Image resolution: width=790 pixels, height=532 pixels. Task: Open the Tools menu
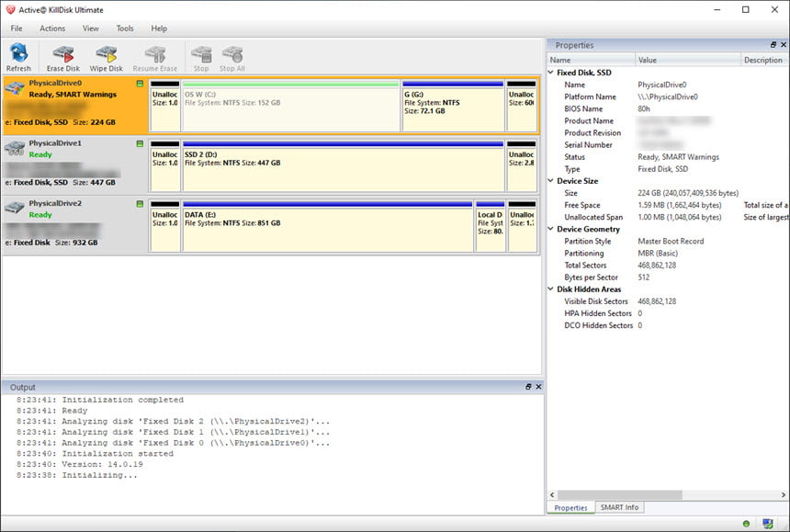[125, 28]
